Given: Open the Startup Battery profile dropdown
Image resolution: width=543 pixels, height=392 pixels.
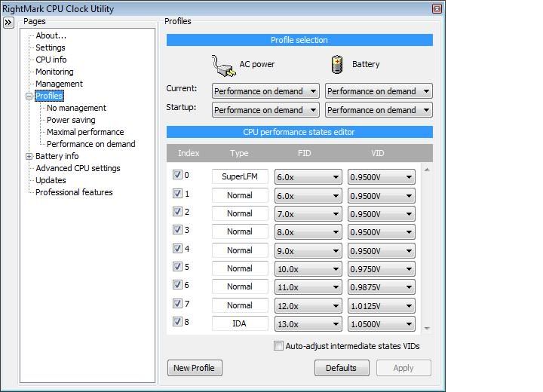Looking at the screenshot, I should 379,110.
